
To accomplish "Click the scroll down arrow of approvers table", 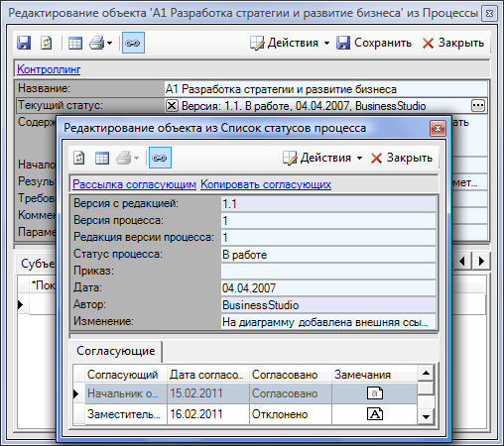I will [426, 417].
